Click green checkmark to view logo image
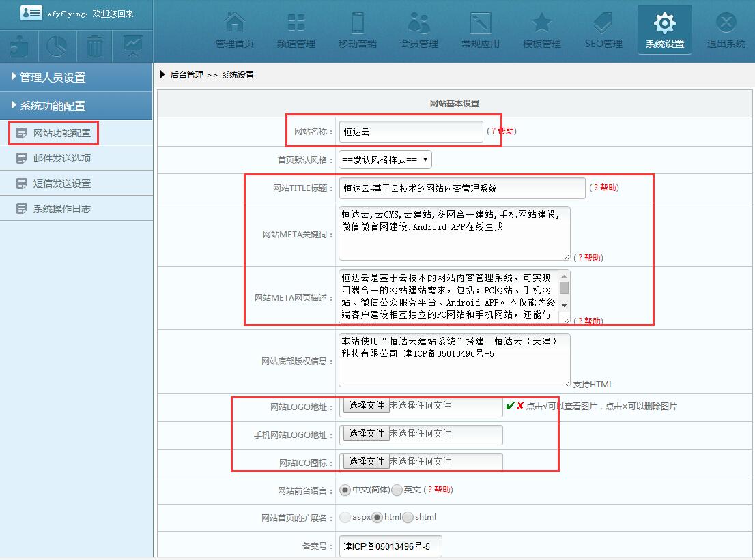Viewport: 755px width, 560px height. pyautogui.click(x=509, y=406)
